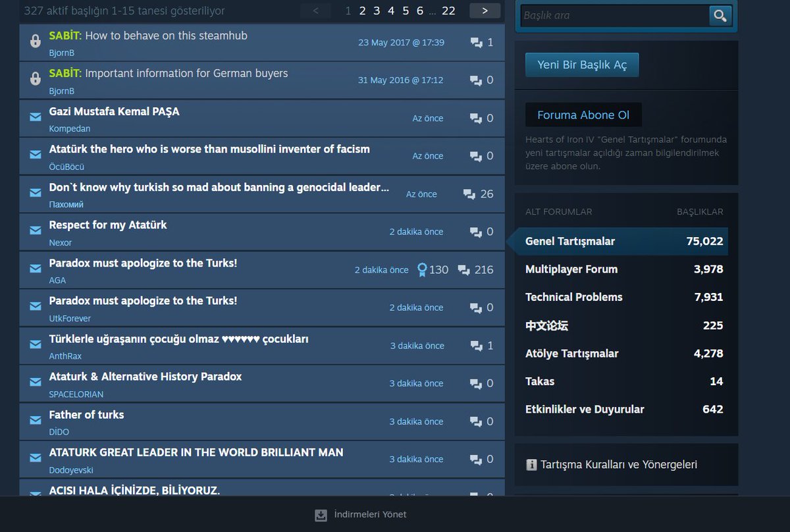Click author name Nexor

[x=61, y=242]
